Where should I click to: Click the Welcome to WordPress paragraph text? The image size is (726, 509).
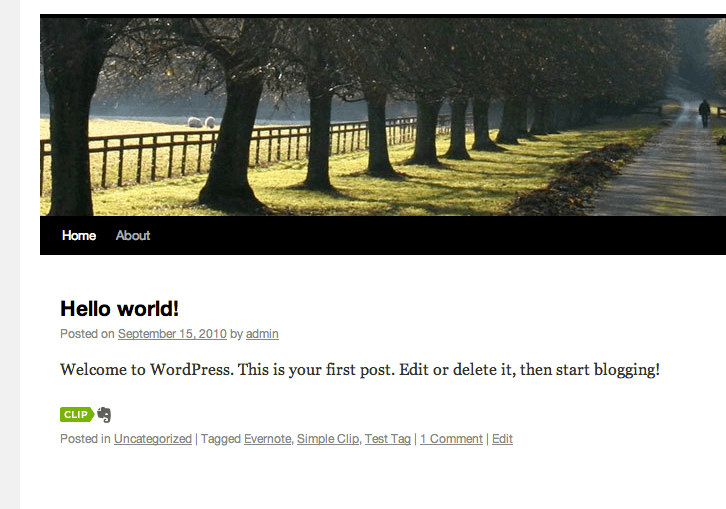[x=360, y=370]
